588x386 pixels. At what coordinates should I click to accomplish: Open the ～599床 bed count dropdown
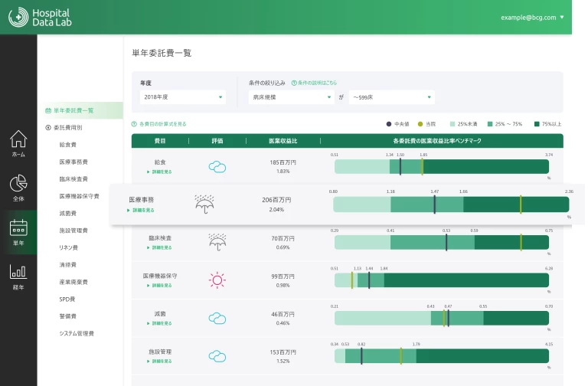[x=391, y=97]
